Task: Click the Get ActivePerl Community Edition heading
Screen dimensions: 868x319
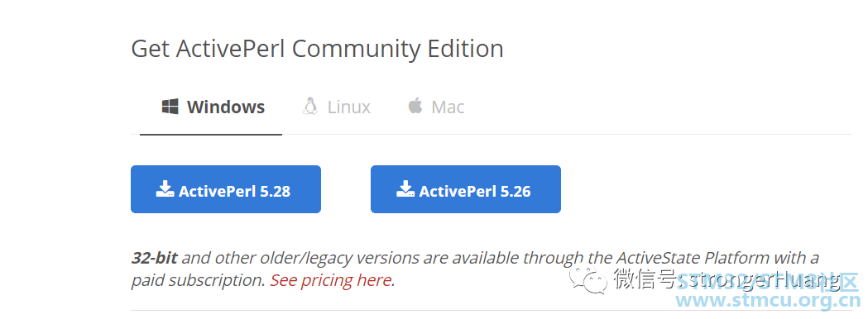Action: click(x=317, y=49)
